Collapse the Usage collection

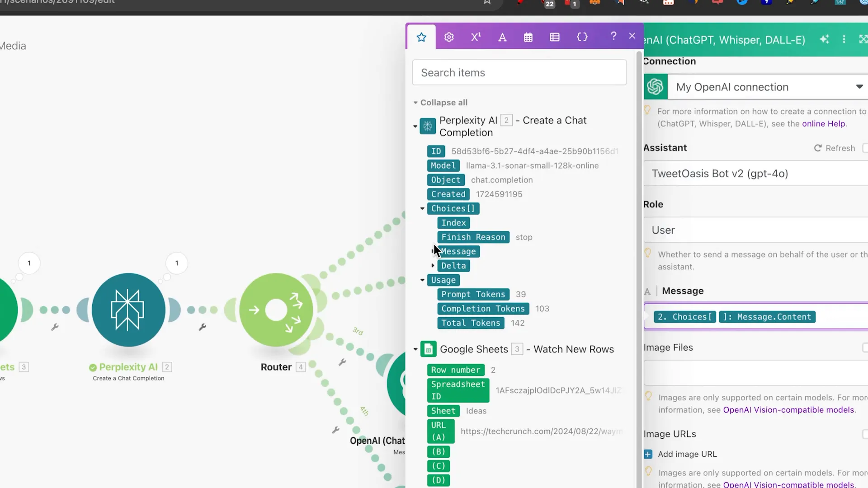(422, 280)
